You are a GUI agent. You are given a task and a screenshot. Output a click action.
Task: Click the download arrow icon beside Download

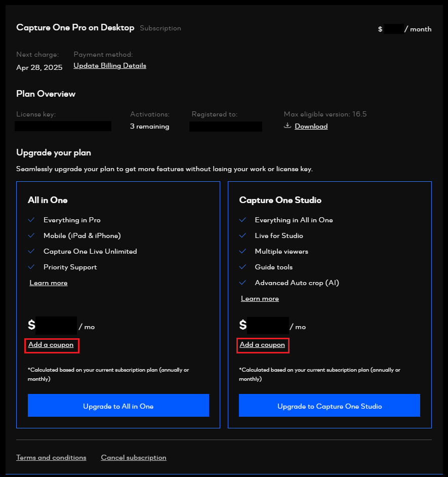pos(288,126)
